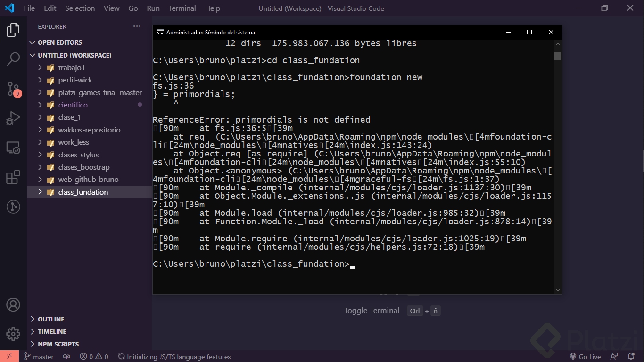Click the VS Code logo in title bar
Screen dimensions: 644x362
click(x=9, y=8)
